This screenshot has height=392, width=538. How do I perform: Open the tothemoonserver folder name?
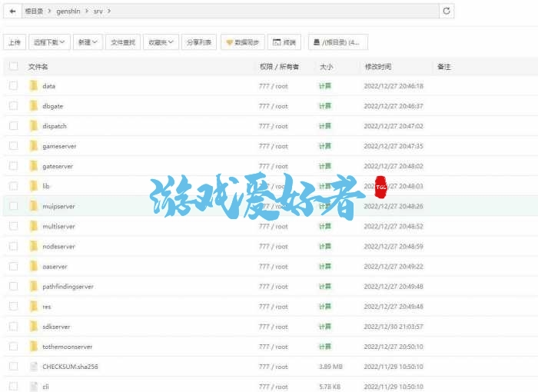click(68, 347)
